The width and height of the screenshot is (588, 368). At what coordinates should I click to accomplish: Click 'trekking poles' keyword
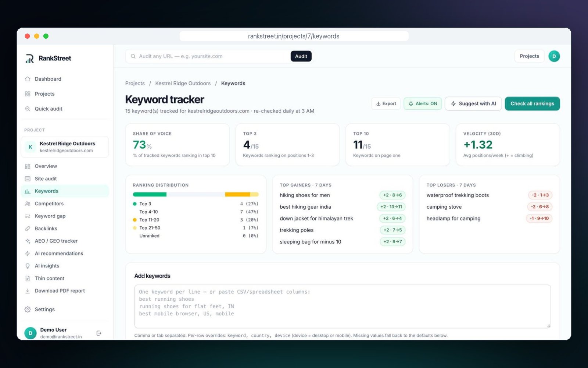click(297, 230)
